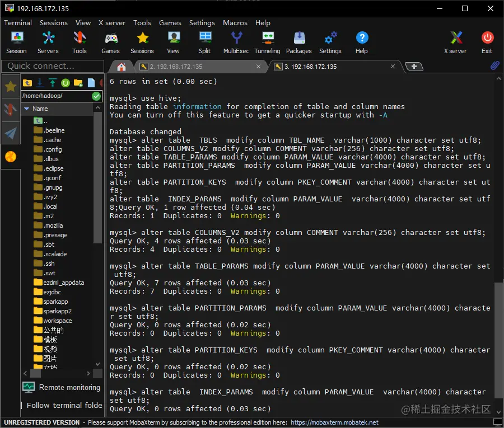Click the sidebar orange globe icon
This screenshot has width=504, height=428.
(x=11, y=157)
